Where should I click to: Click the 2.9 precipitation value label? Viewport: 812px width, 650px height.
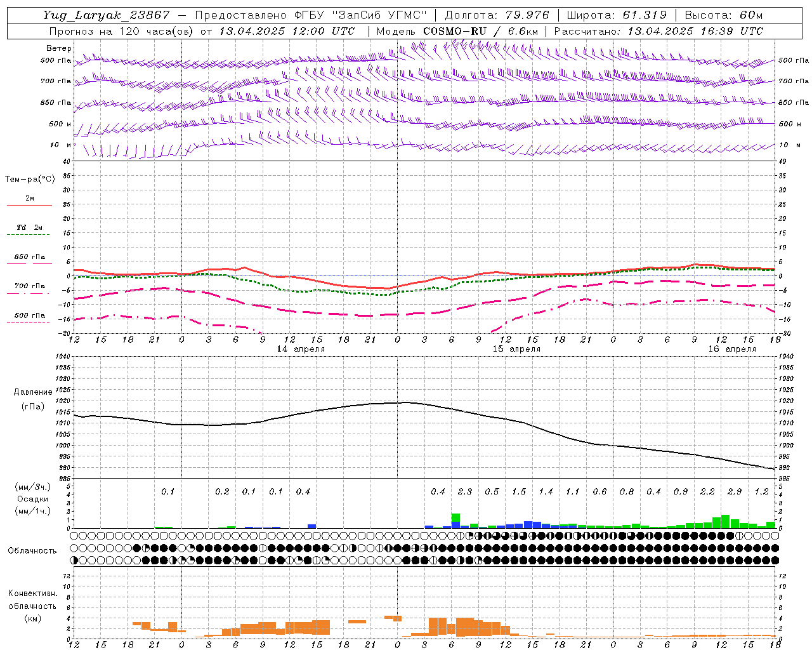[x=735, y=492]
